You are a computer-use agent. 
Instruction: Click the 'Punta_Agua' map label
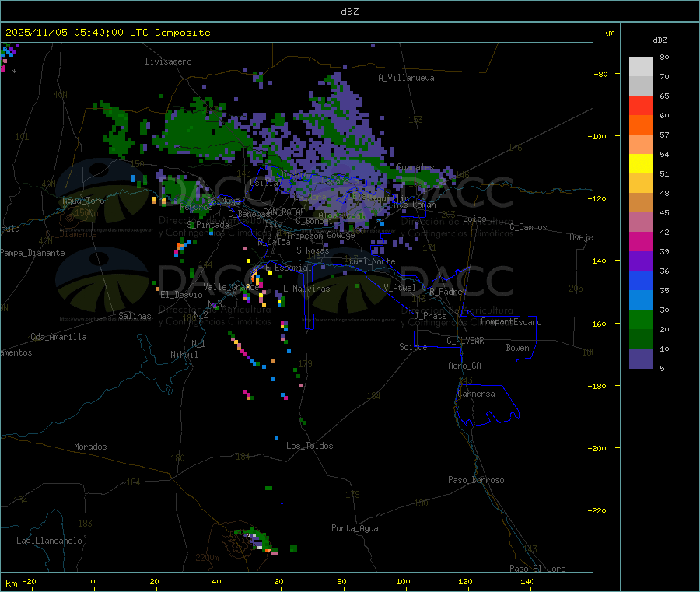tap(355, 528)
